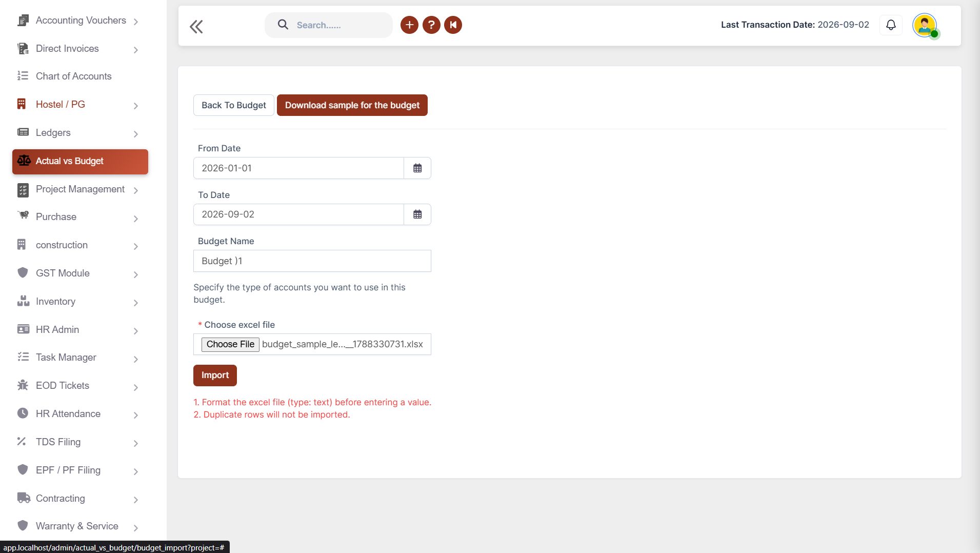Expand GST Module chevron
The height and width of the screenshot is (553, 980).
point(136,274)
